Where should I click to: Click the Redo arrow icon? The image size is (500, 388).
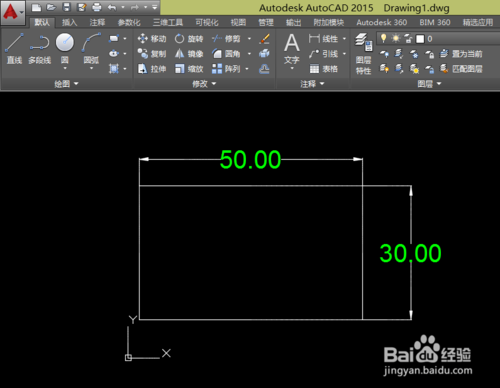click(x=135, y=7)
